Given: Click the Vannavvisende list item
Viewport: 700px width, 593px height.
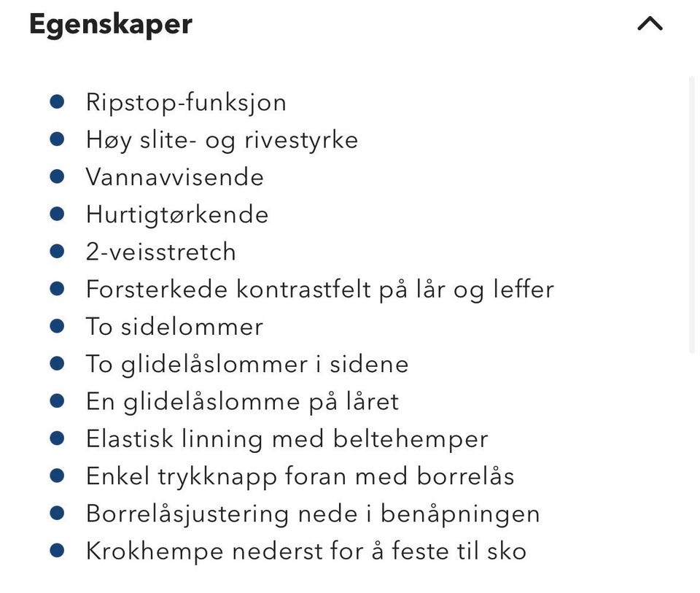Looking at the screenshot, I should click(x=175, y=177).
